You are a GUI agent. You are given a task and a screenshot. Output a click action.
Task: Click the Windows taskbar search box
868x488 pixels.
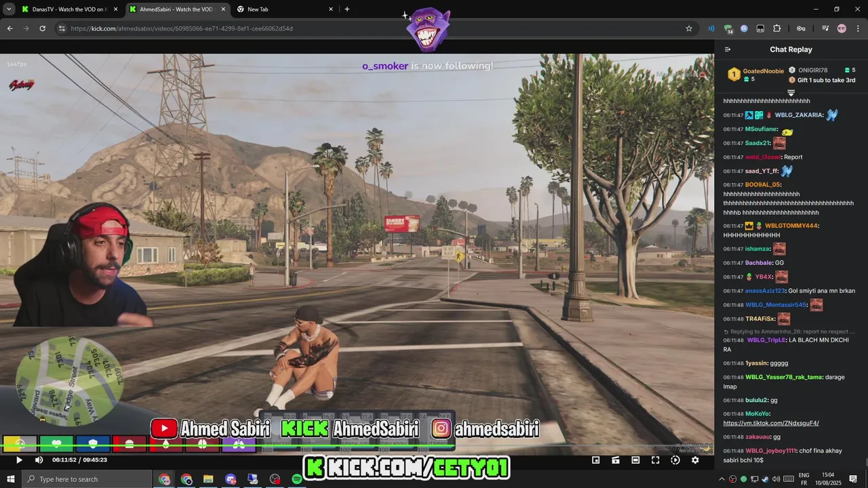(88, 479)
